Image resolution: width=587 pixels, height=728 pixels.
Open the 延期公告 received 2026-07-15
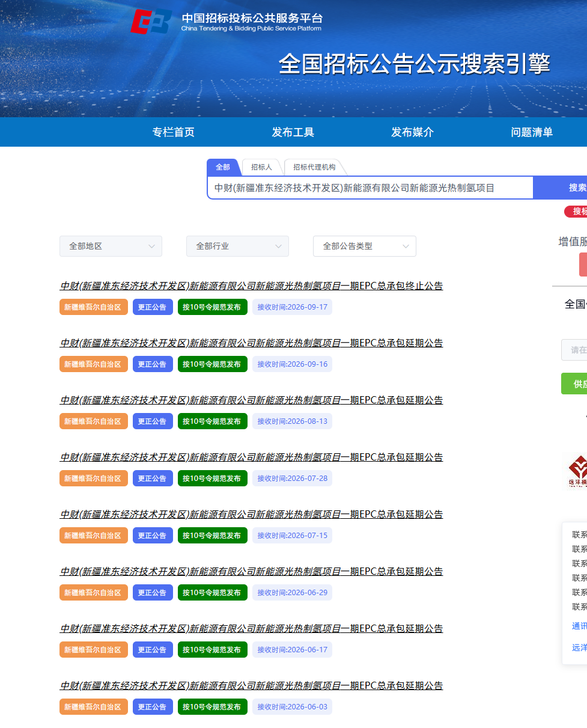click(251, 514)
